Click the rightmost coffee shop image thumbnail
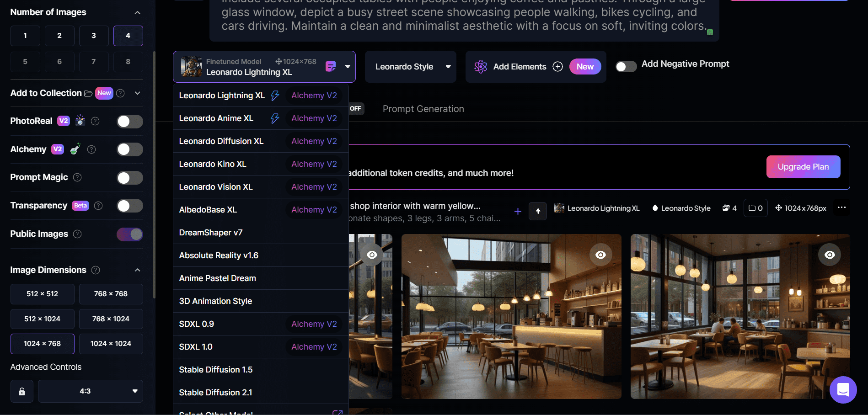868x415 pixels. click(740, 315)
